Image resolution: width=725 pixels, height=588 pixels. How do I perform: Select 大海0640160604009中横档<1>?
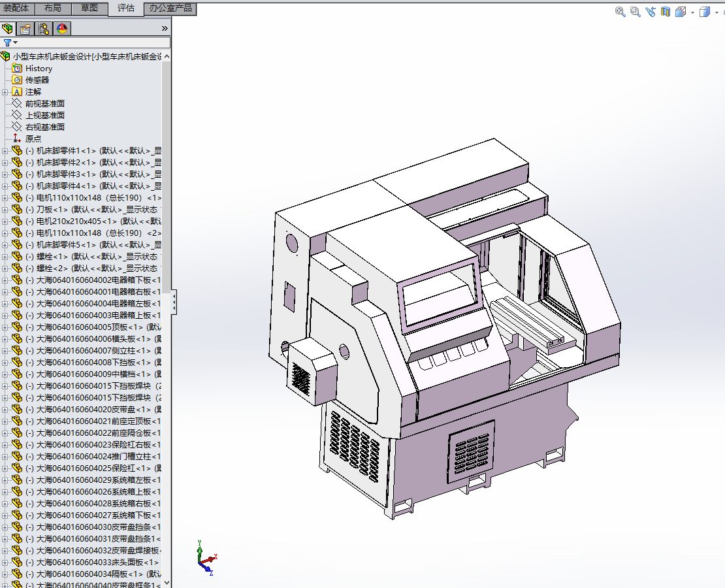point(93,374)
